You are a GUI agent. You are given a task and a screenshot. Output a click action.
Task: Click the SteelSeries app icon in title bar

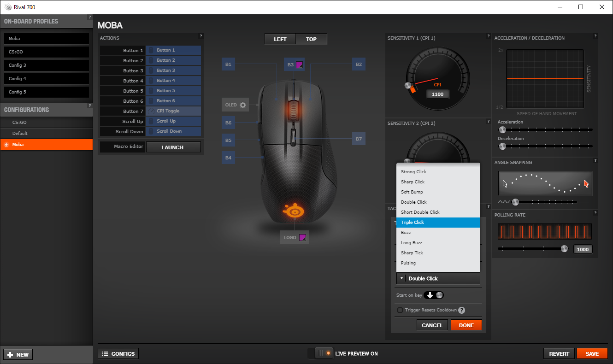pyautogui.click(x=8, y=7)
